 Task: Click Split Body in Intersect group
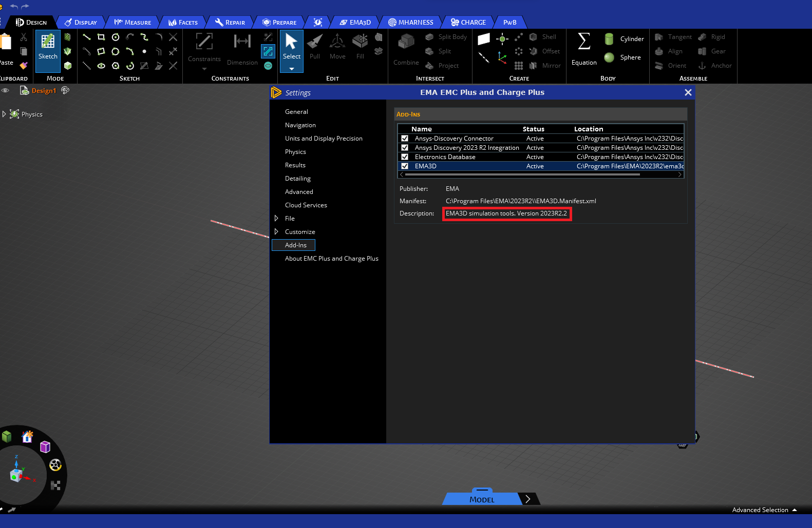click(x=446, y=37)
